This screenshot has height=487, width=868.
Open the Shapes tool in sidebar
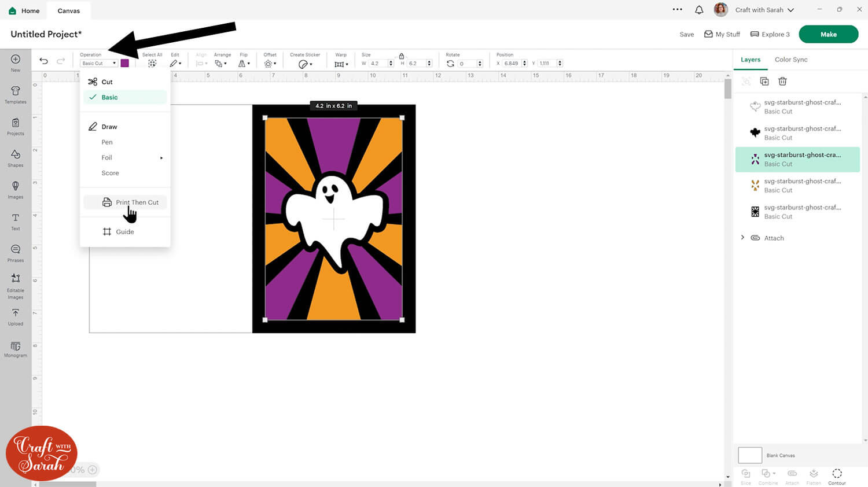[x=16, y=157]
